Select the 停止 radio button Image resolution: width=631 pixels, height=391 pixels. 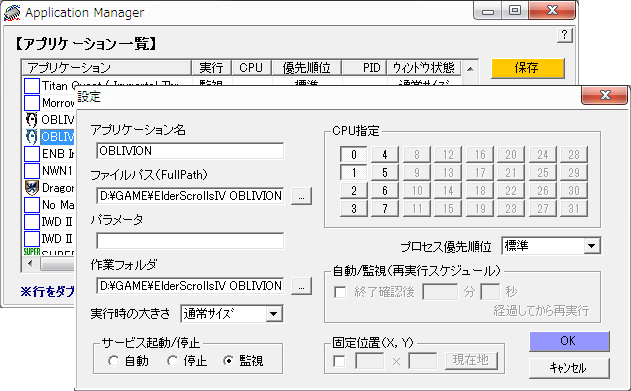172,361
